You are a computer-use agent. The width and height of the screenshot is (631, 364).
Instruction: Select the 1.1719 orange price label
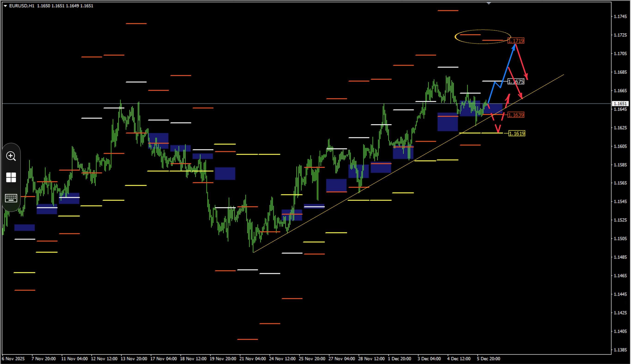[516, 41]
